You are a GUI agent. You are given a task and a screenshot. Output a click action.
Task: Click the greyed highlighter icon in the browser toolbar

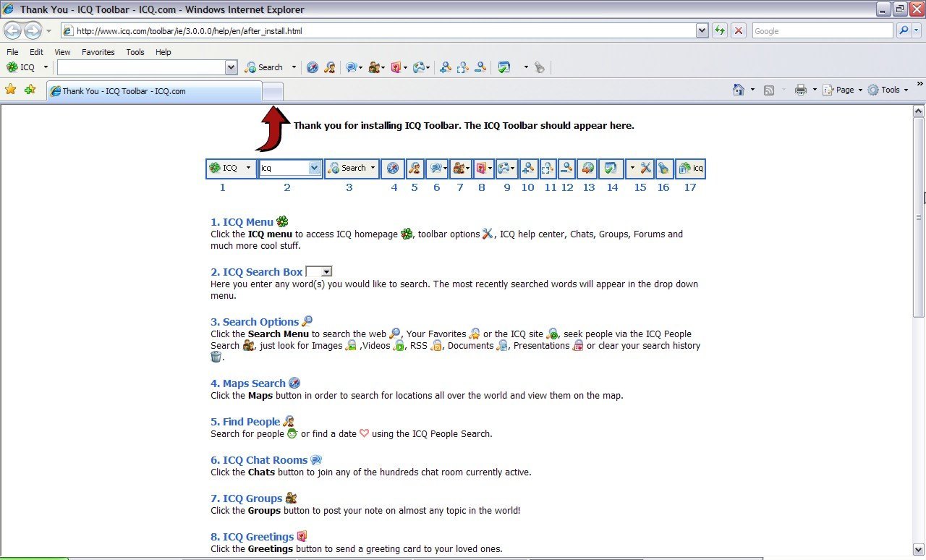(x=539, y=67)
